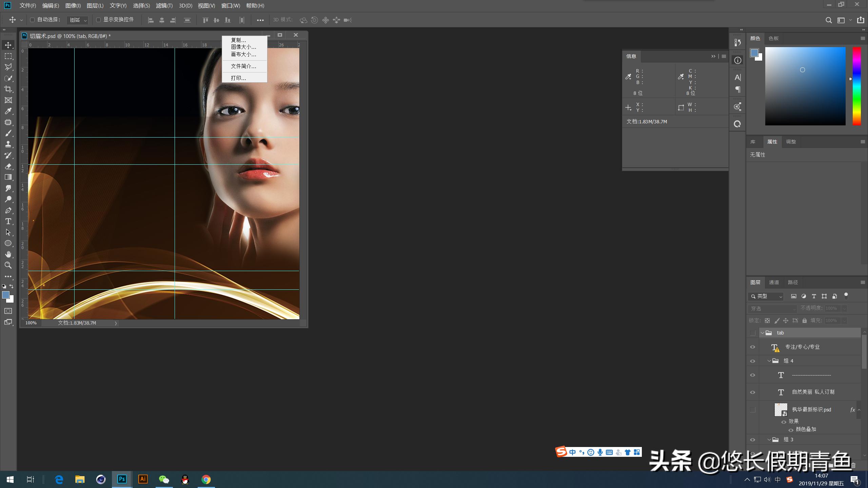Select the Move tool
Viewport: 868px width, 488px height.
8,44
